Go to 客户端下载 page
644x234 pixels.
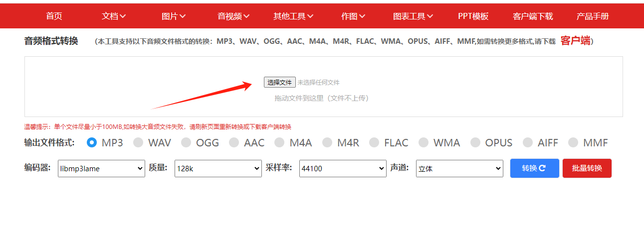coord(533,16)
